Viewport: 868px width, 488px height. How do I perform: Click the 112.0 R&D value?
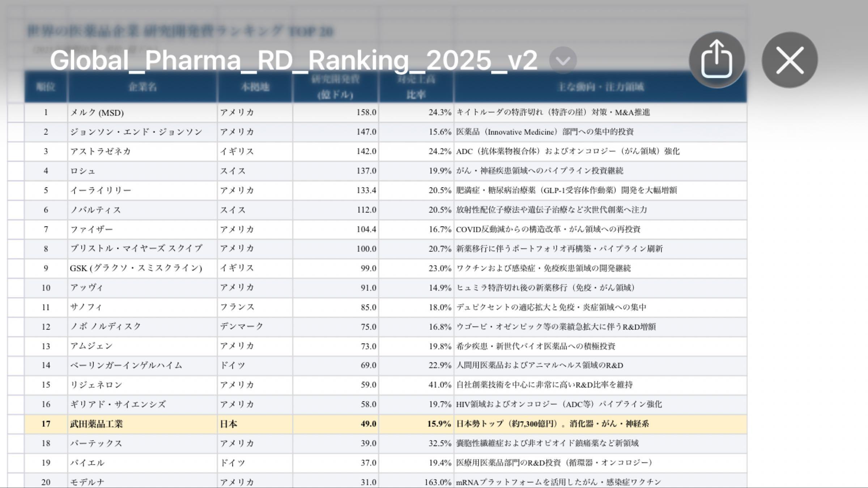[336, 210]
